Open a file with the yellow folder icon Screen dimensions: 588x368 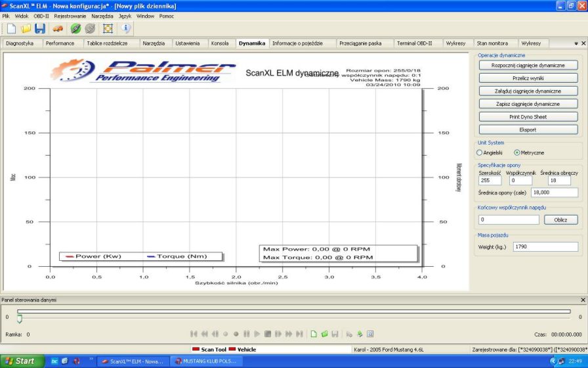point(26,28)
